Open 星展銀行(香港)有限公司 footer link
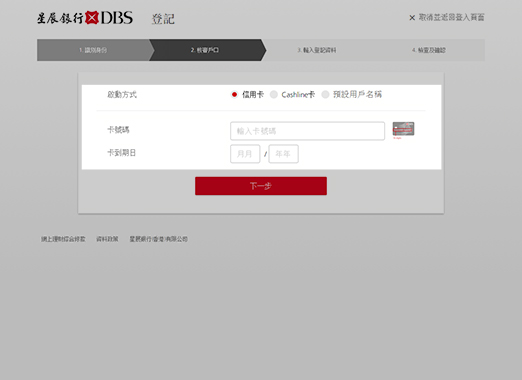 (159, 239)
